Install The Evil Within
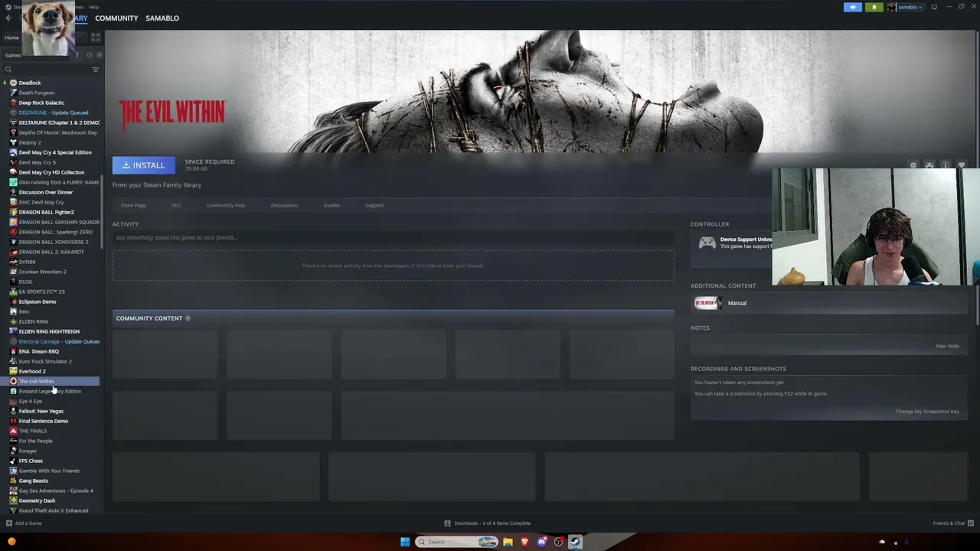The image size is (980, 551). click(x=143, y=165)
